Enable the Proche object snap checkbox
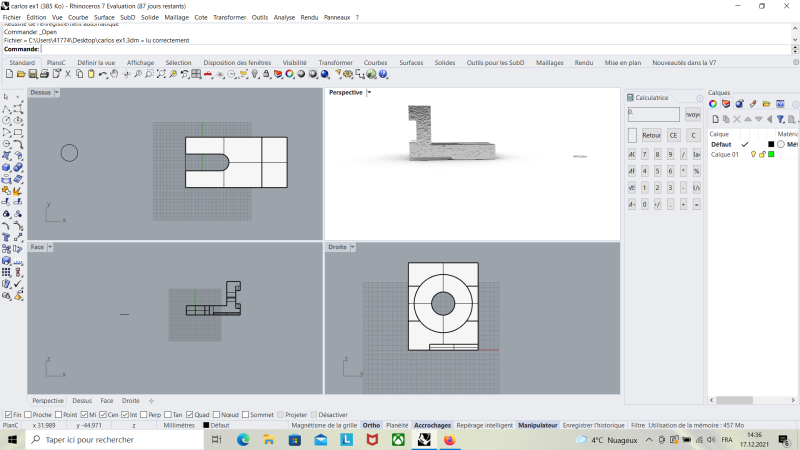 [26, 414]
